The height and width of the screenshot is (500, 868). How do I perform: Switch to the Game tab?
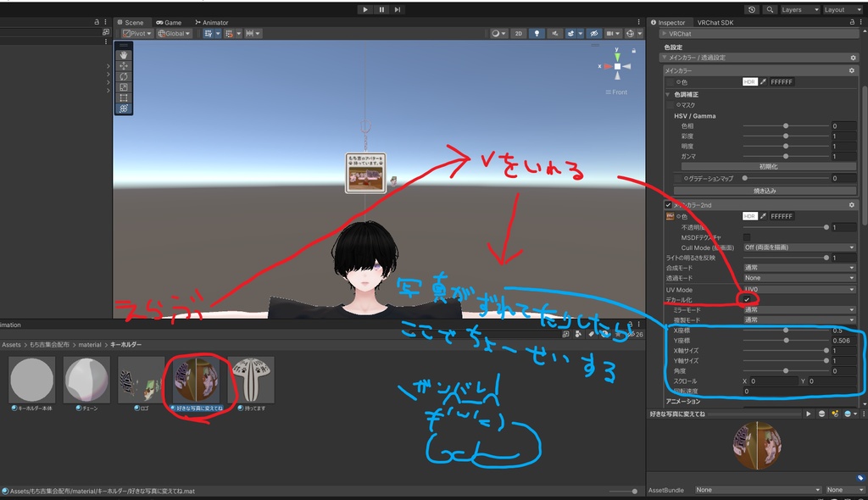pyautogui.click(x=169, y=23)
